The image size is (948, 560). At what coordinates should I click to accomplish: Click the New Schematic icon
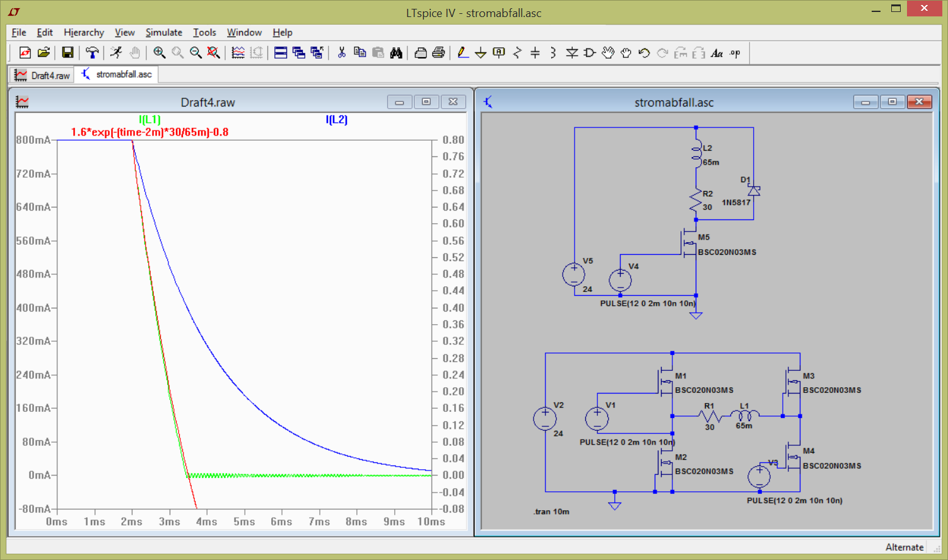pyautogui.click(x=25, y=53)
